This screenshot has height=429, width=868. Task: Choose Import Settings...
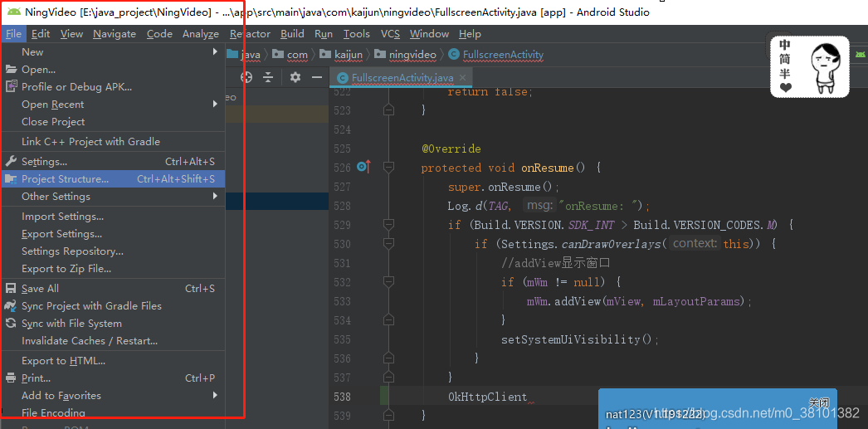(113, 217)
